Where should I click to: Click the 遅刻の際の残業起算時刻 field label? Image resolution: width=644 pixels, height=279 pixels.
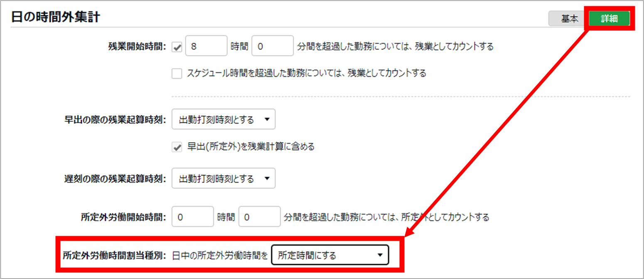113,179
